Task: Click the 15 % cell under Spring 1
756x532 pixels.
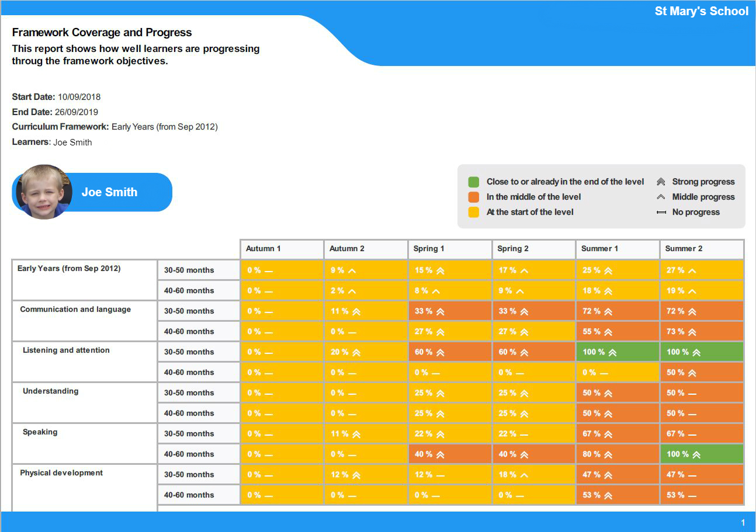Action: point(450,270)
